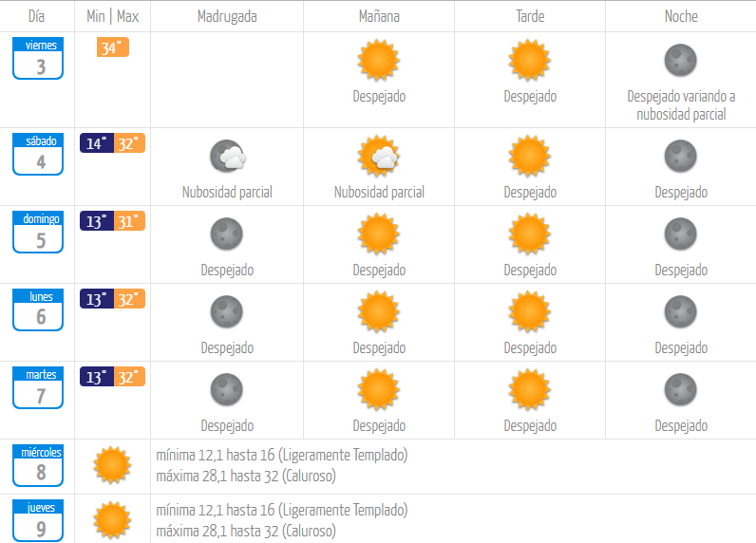Click the sun icon for viernes Mañana
Viewport: 756px width, 543px height.
pyautogui.click(x=379, y=60)
